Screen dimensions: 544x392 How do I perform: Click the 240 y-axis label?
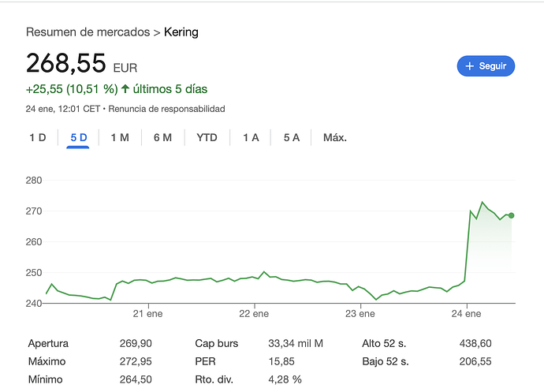(x=34, y=304)
